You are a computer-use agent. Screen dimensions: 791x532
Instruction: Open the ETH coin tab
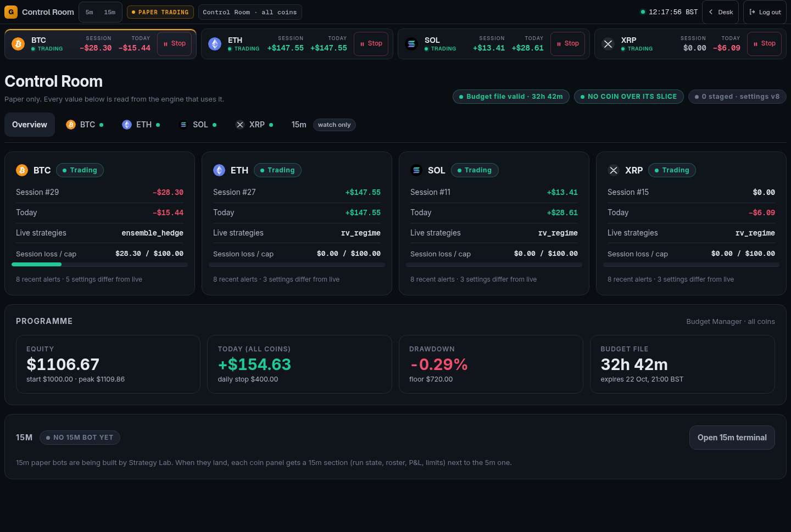141,125
